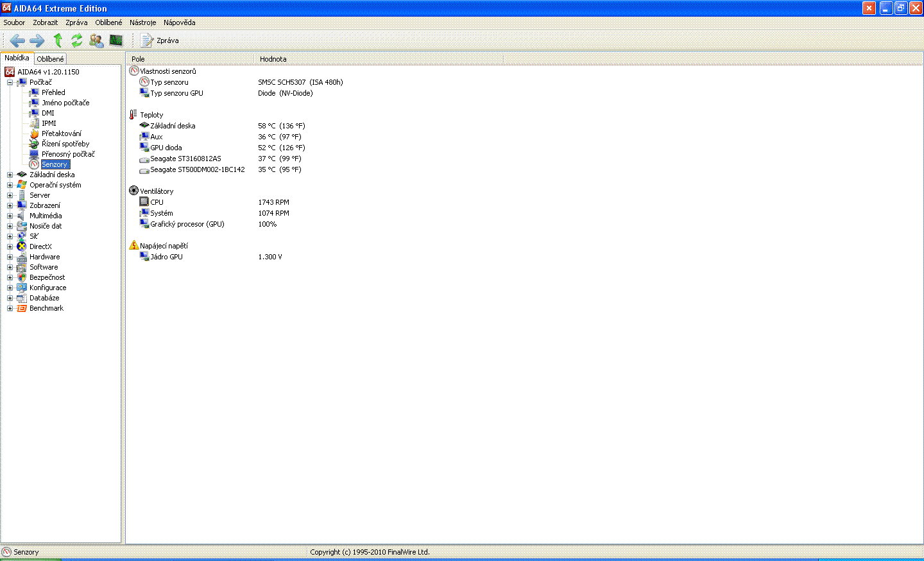Expand the Software tree node

[10, 267]
